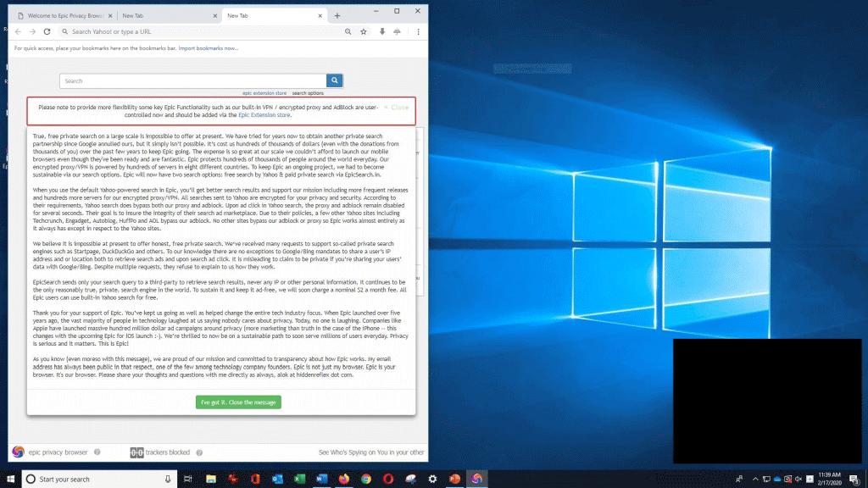Image resolution: width=868 pixels, height=488 pixels.
Task: Zoom icon in the address bar
Action: point(348,31)
